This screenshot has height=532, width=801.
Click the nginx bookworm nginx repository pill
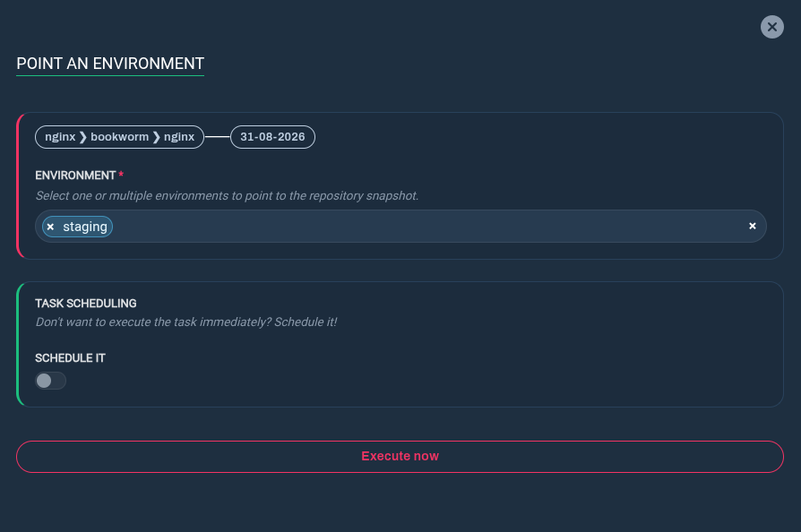(119, 137)
